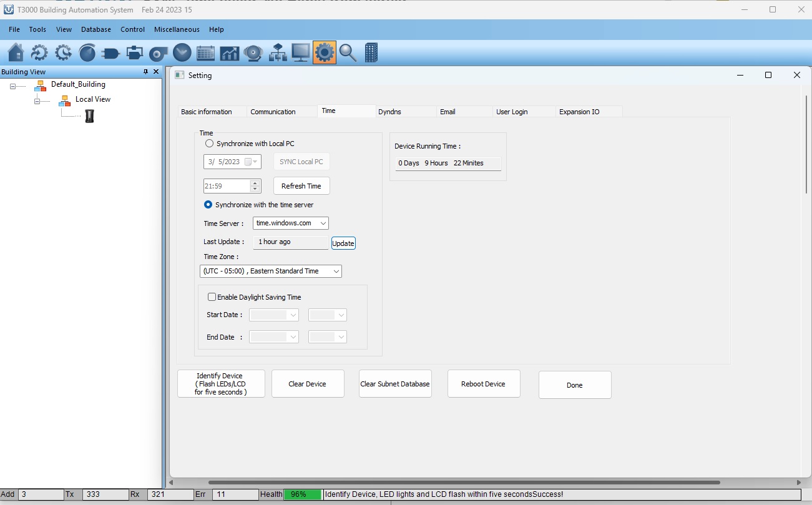Click the Settings gear toolbar icon
Viewport: 812px width, 505px height.
[x=324, y=52]
